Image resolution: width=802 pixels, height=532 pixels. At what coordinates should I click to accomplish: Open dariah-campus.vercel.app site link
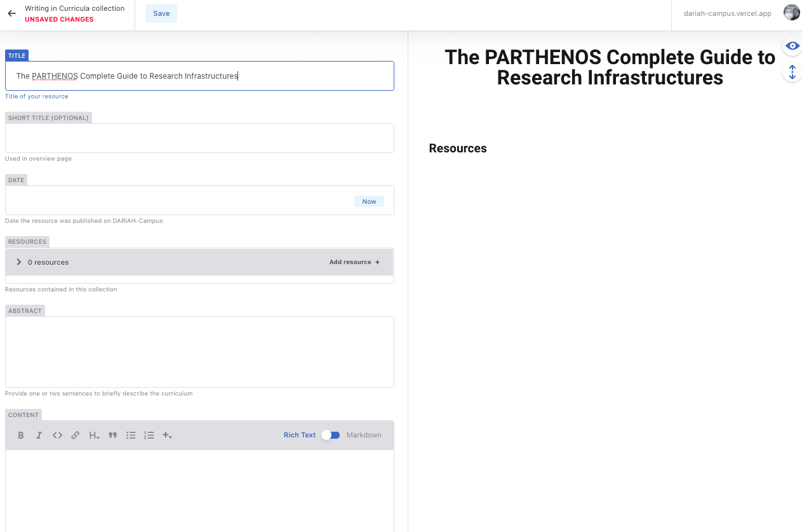[x=727, y=13]
